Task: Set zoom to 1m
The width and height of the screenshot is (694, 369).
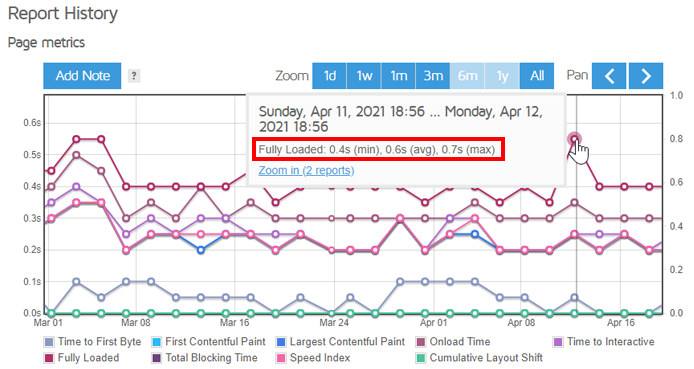Action: [398, 76]
